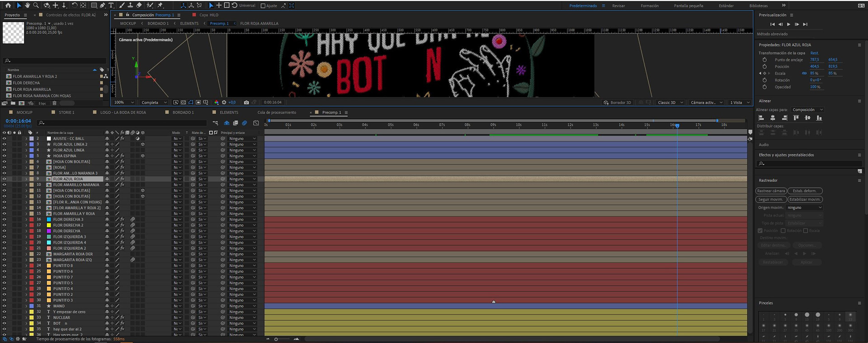Toggle Opacidad stopwatch in Properties
The width and height of the screenshot is (868, 343).
765,87
